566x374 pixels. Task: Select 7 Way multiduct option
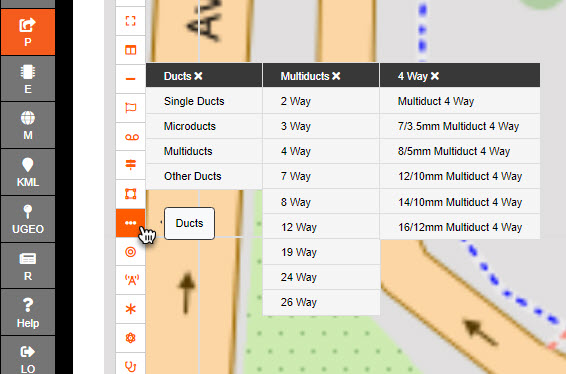[x=321, y=176]
